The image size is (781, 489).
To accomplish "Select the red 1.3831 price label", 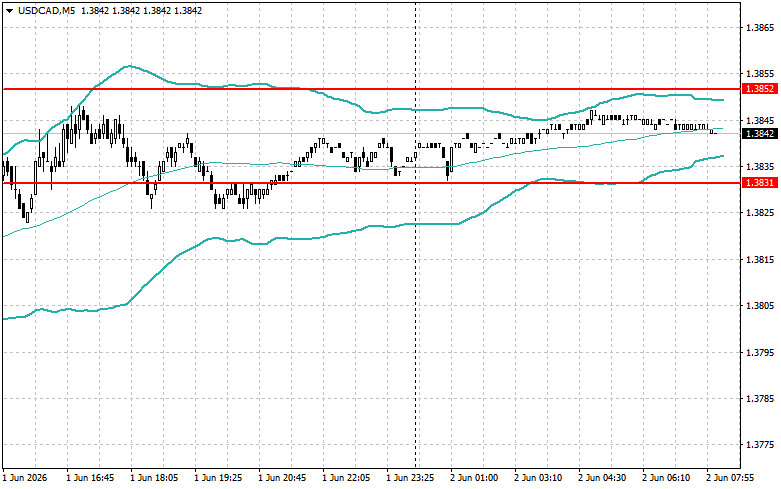I will coord(760,183).
